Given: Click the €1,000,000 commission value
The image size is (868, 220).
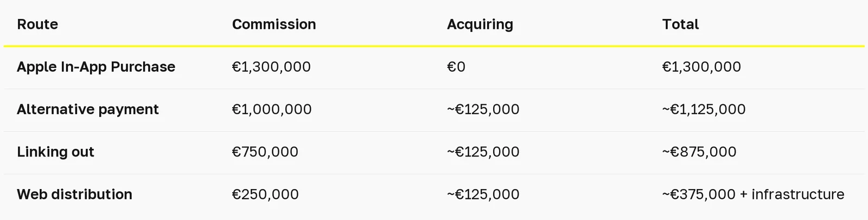Looking at the screenshot, I should [272, 110].
